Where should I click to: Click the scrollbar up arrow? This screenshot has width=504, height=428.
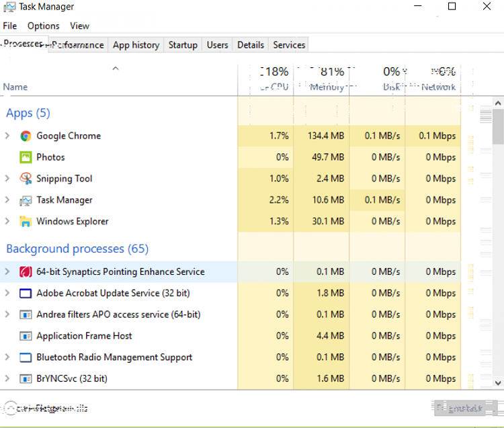click(x=498, y=103)
